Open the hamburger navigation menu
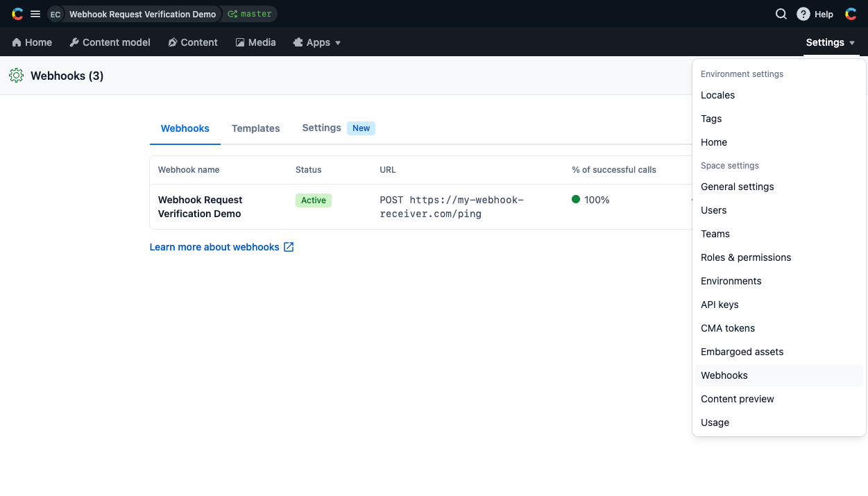 tap(35, 14)
